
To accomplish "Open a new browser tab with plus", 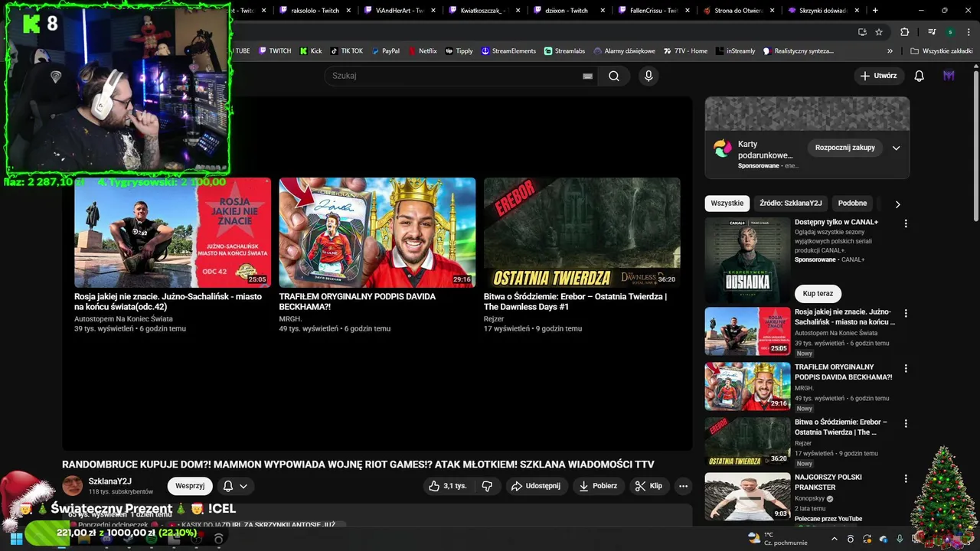I will point(875,10).
